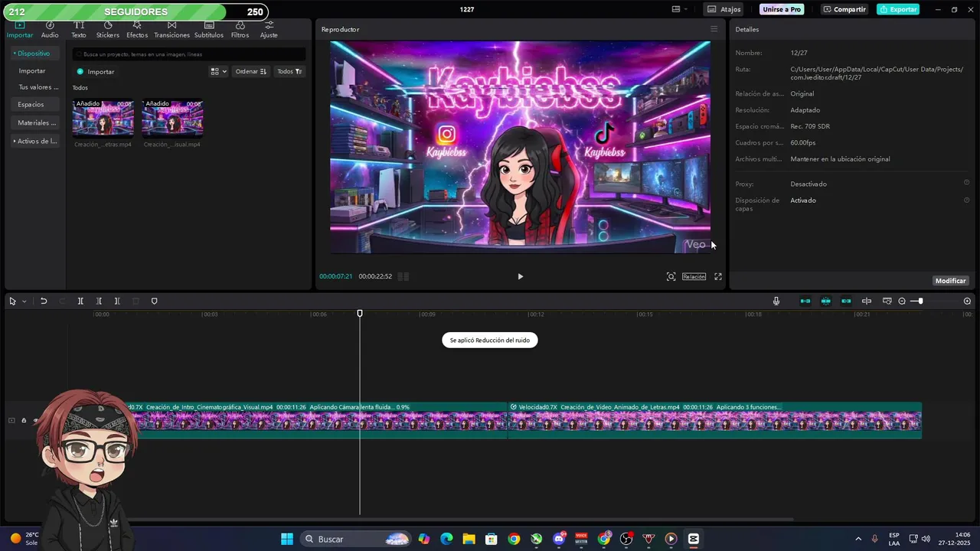Go to the Transiciones tab

click(x=171, y=31)
